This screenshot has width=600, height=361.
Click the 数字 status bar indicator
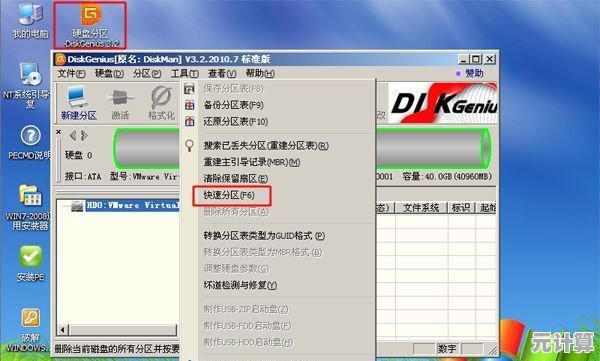pos(447,349)
